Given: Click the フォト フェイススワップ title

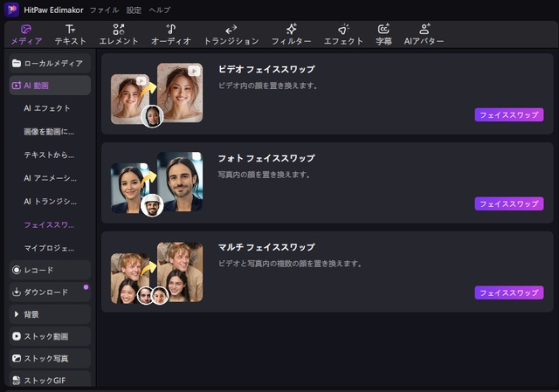Looking at the screenshot, I should tap(266, 158).
